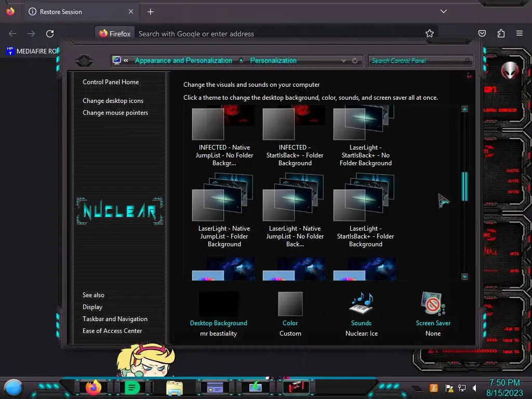Image resolution: width=532 pixels, height=399 pixels.
Task: Open the green Spotify taskbar icon
Action: click(x=132, y=388)
